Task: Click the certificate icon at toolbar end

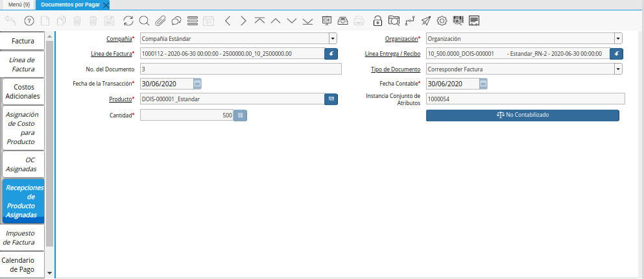Action: tap(474, 21)
